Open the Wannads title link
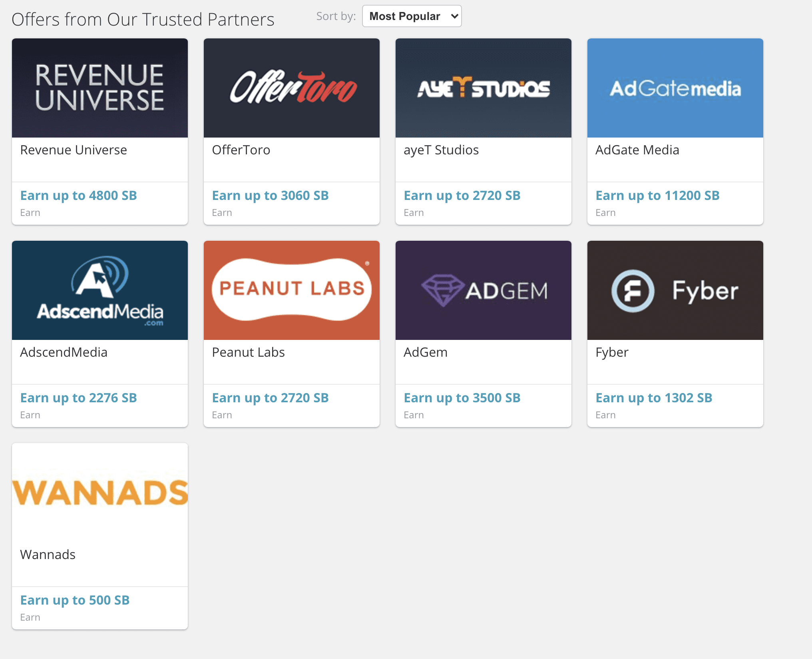The image size is (812, 659). coord(48,555)
